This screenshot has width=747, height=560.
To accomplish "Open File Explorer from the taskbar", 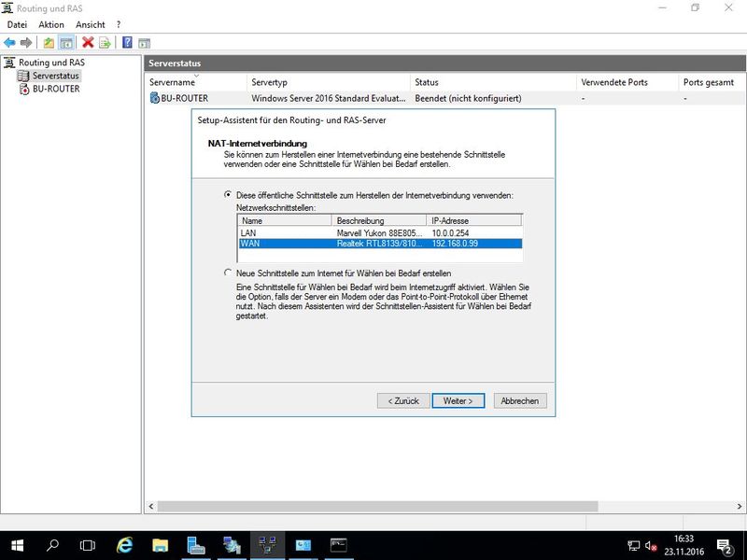I will point(161,545).
